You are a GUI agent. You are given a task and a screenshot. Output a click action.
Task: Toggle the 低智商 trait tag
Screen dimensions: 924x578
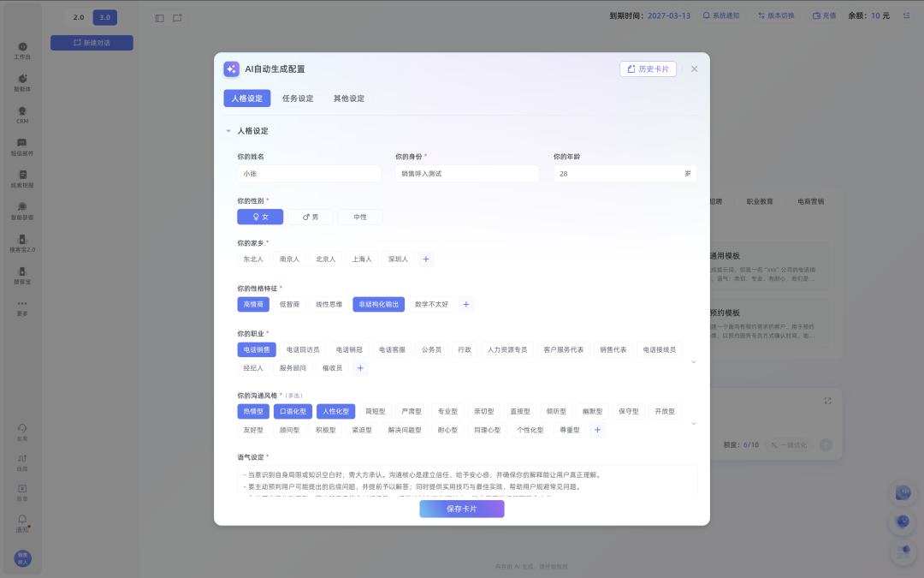[x=289, y=304]
